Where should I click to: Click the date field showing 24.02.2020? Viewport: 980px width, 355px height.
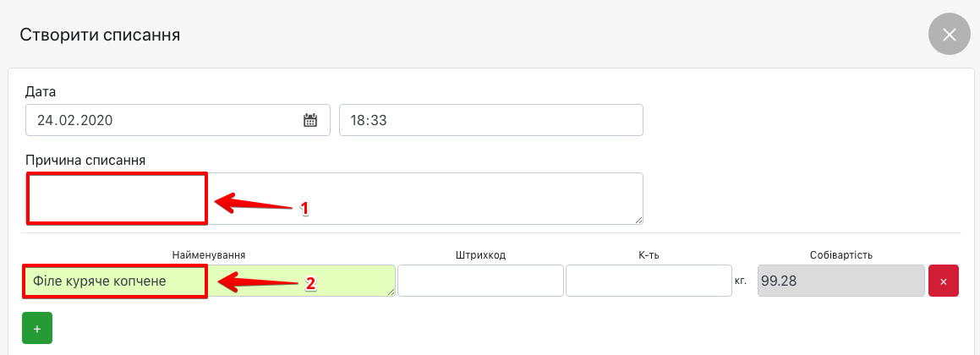pyautogui.click(x=161, y=120)
